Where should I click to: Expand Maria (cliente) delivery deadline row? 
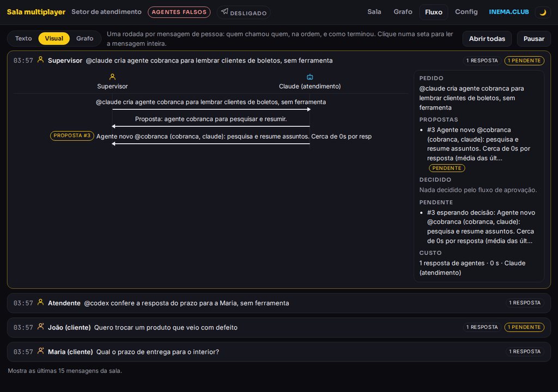[279, 352]
